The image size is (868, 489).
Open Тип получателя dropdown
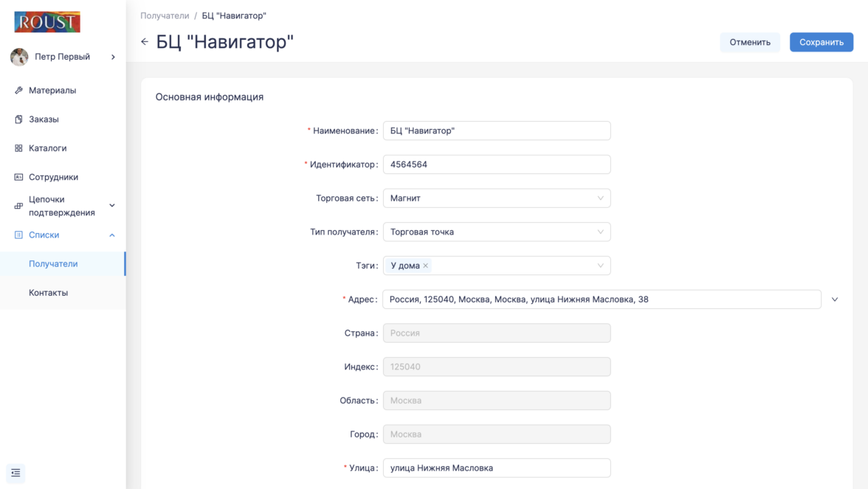tap(497, 232)
